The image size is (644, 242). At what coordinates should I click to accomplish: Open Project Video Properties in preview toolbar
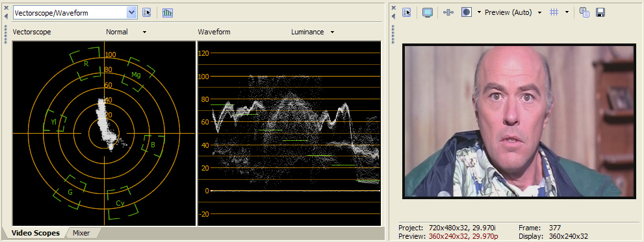click(x=407, y=13)
